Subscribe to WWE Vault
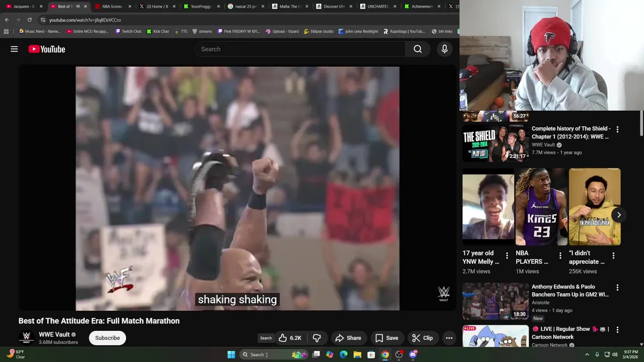 point(108,338)
